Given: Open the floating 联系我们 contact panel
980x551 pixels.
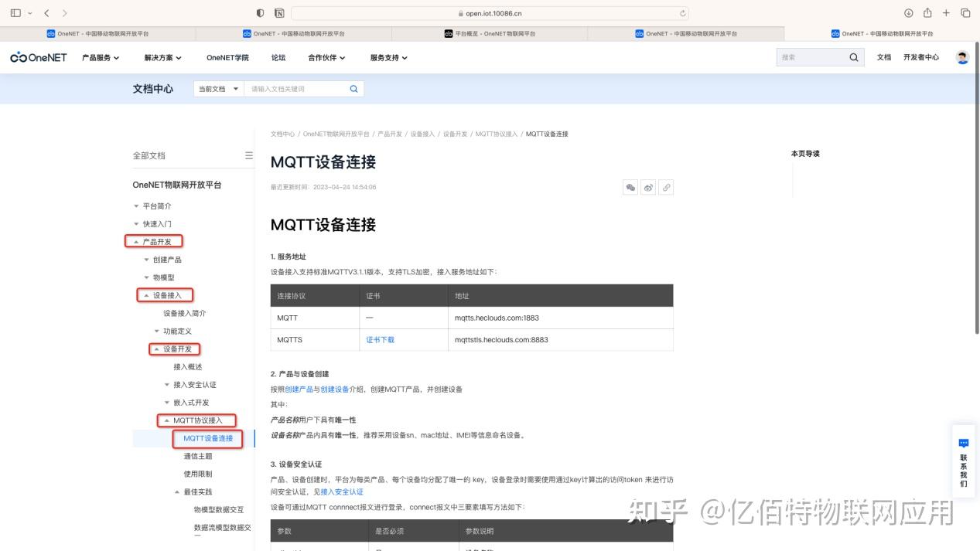Looking at the screenshot, I should [x=963, y=464].
